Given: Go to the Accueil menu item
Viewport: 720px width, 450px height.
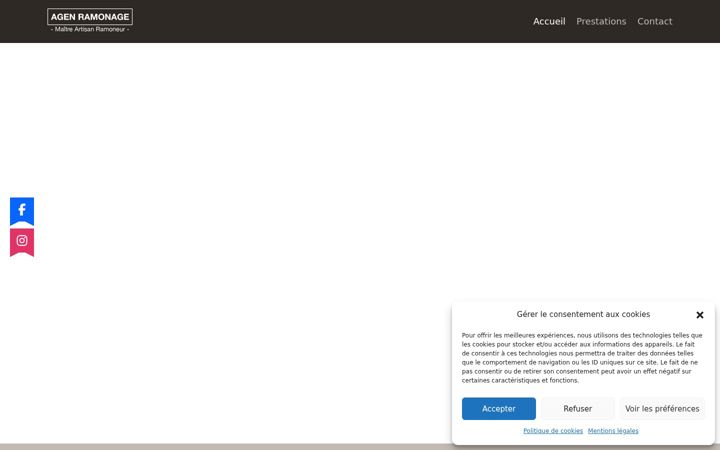Looking at the screenshot, I should [x=549, y=22].
